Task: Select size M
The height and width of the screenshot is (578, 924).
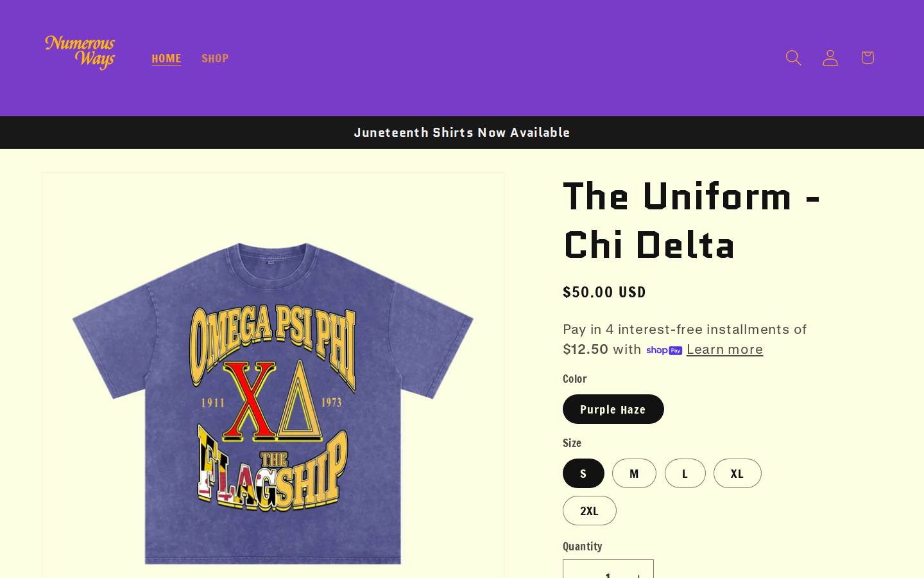Action: (x=634, y=473)
